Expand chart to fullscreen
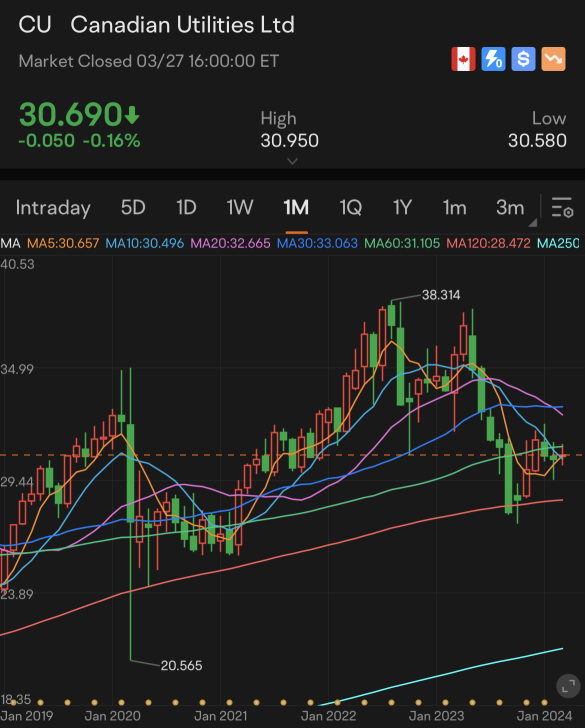Viewport: 585px width, 728px height. click(x=568, y=686)
